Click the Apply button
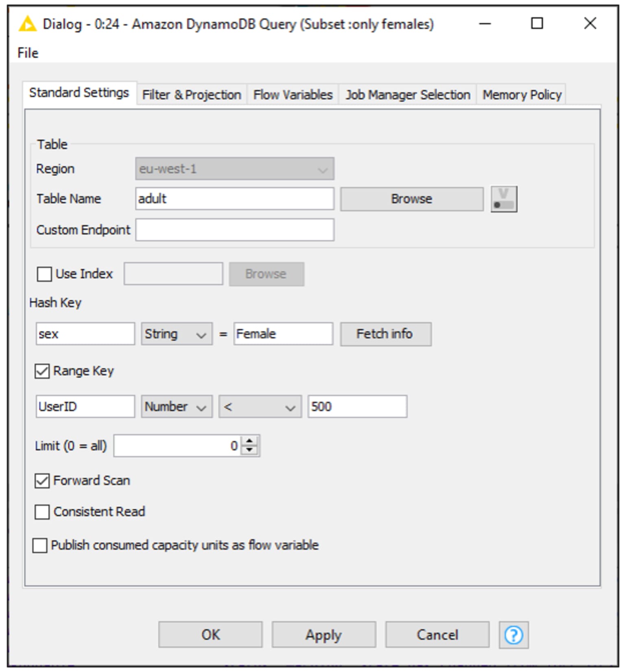The height and width of the screenshot is (672, 625). click(x=324, y=635)
